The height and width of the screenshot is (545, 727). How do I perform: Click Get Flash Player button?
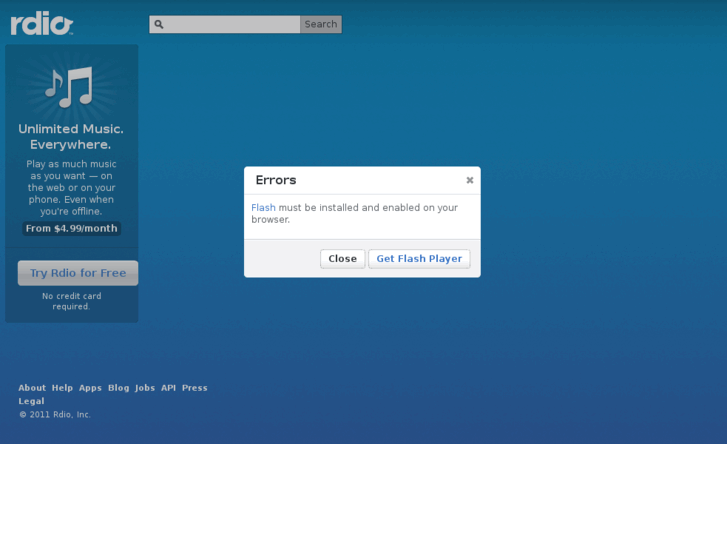[x=419, y=259]
